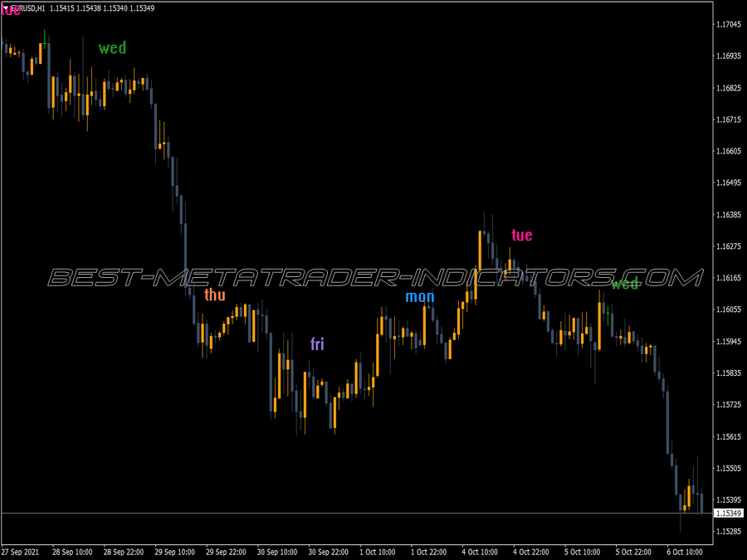The image size is (747, 560).
Task: Click the 30 Sep 10:00 time axis label
Action: [x=276, y=552]
